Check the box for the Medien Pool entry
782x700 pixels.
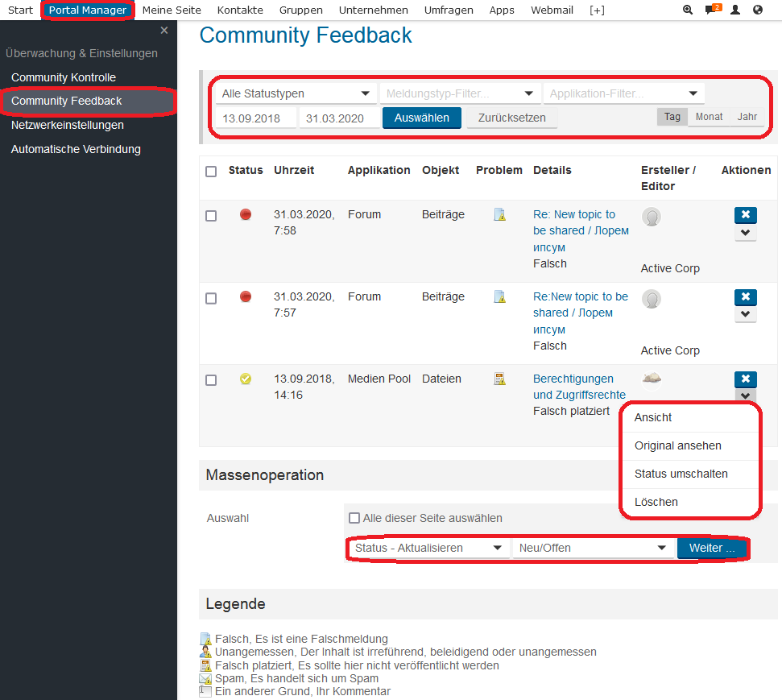point(211,379)
